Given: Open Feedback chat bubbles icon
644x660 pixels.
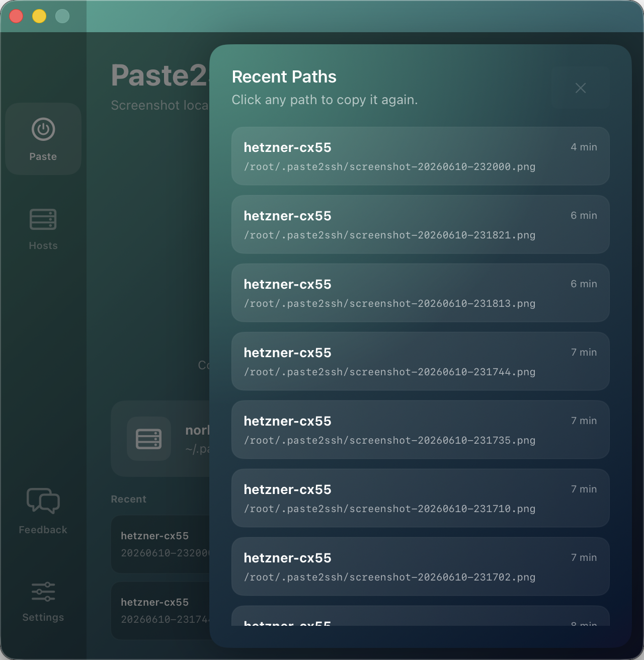Looking at the screenshot, I should tap(43, 501).
